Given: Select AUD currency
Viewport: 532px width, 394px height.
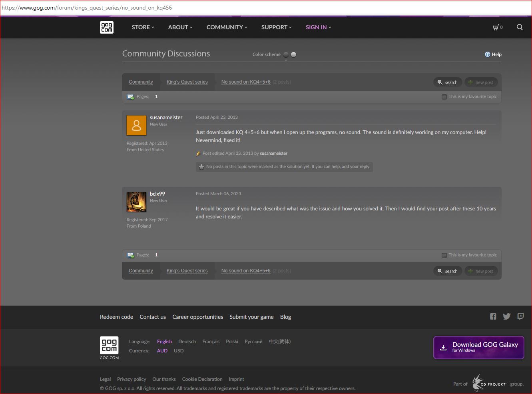Looking at the screenshot, I should [x=162, y=351].
